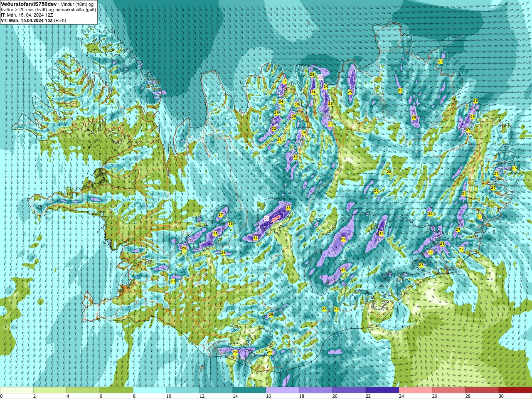Click the 12–14 m/s teal legend swatch
Image resolution: width=532 pixels, height=399 pixels.
tap(216, 390)
